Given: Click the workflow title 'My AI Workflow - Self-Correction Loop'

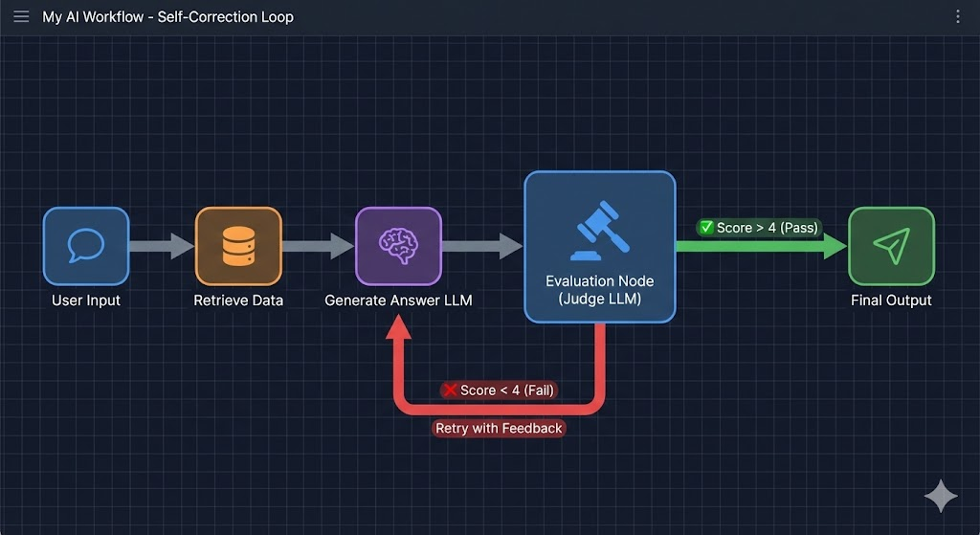Looking at the screenshot, I should tap(167, 17).
